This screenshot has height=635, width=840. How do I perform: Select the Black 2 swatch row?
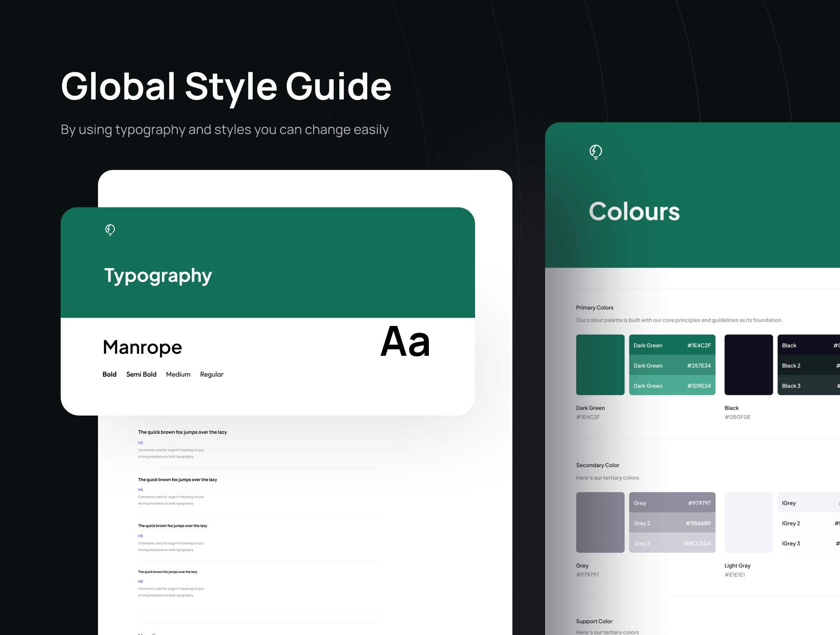pos(808,366)
